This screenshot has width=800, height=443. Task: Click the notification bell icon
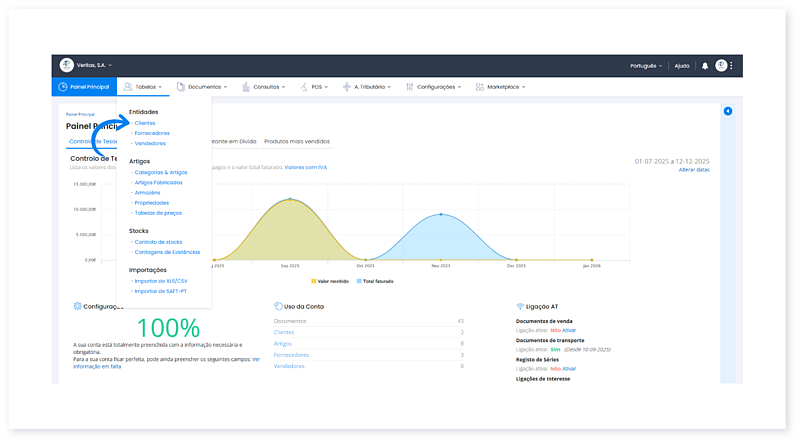pos(705,66)
